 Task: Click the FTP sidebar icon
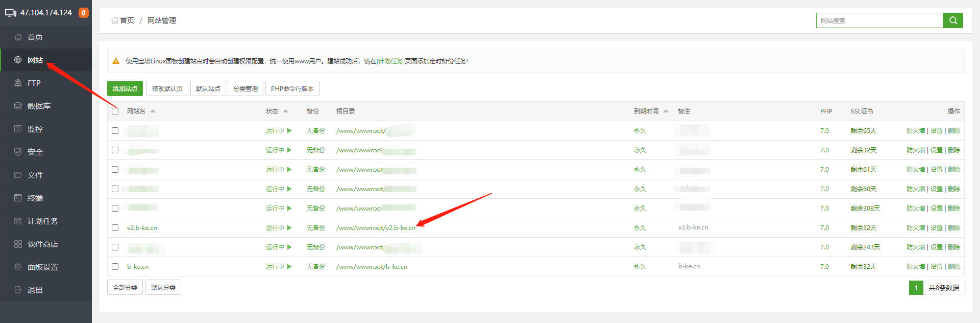click(18, 83)
